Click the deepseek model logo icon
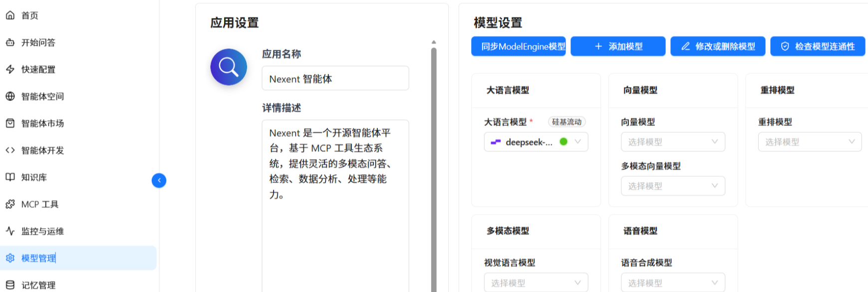Screen dimensions: 868x292 tap(496, 142)
